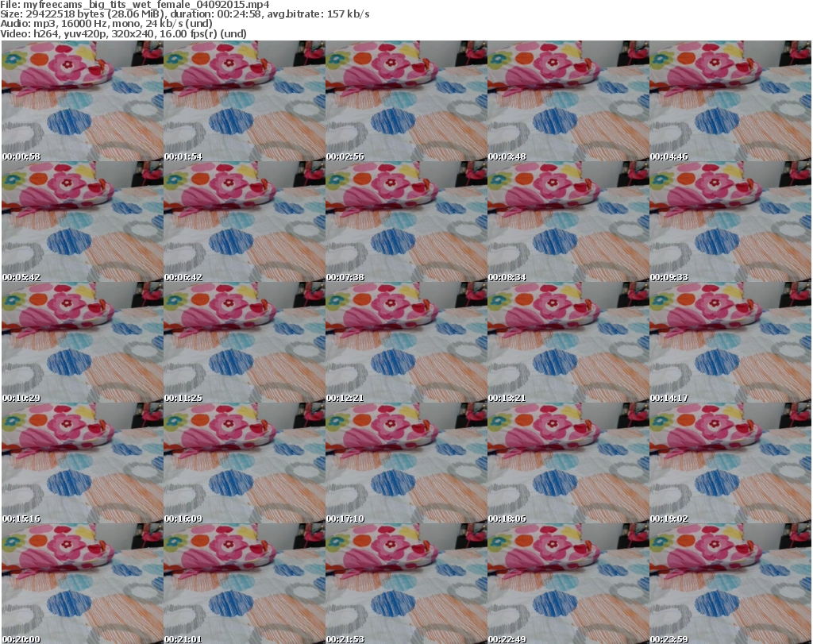The height and width of the screenshot is (644, 813).
Task: Open the frame stamped 00:07:38
Action: click(x=406, y=222)
